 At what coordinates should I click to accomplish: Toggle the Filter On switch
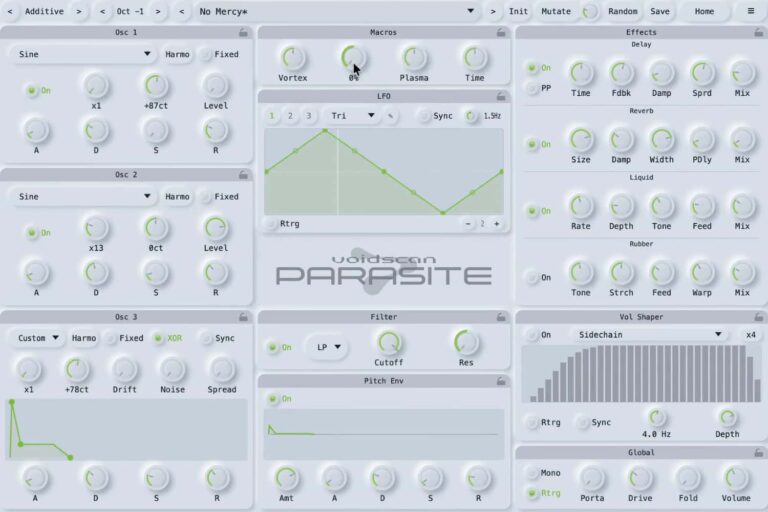click(x=280, y=347)
